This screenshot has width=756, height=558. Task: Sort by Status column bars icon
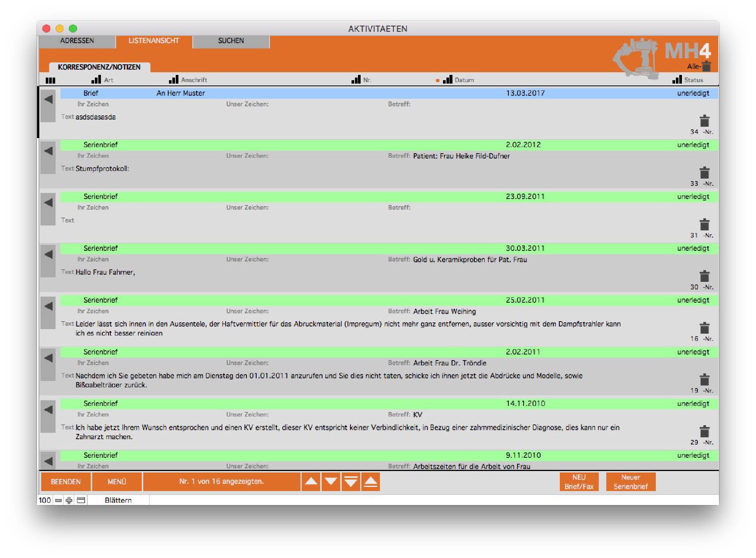pos(677,79)
